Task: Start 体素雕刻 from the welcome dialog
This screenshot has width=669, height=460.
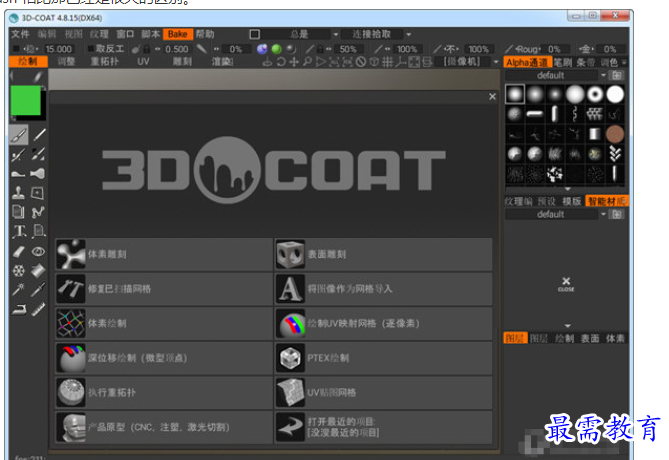Action: [164, 254]
